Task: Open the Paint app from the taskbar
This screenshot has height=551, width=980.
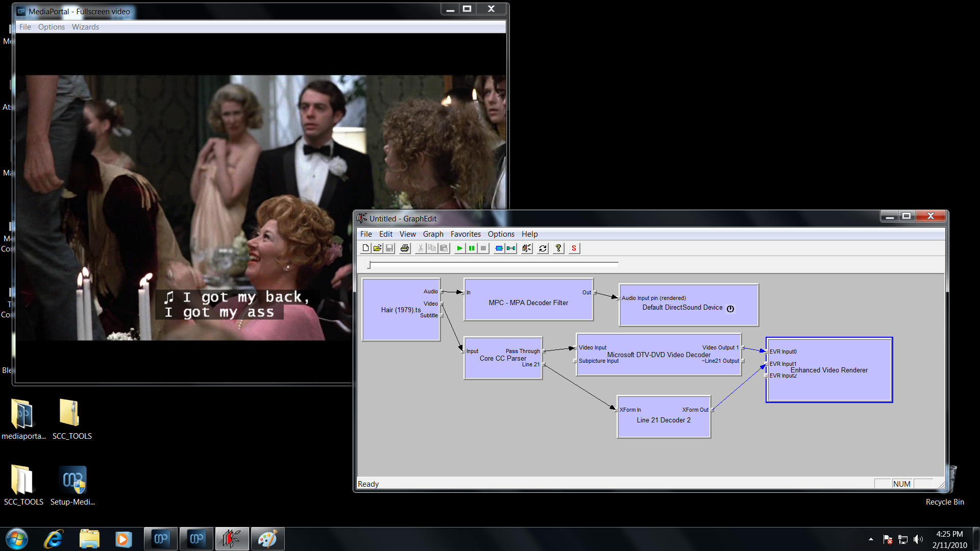Action: [267, 539]
